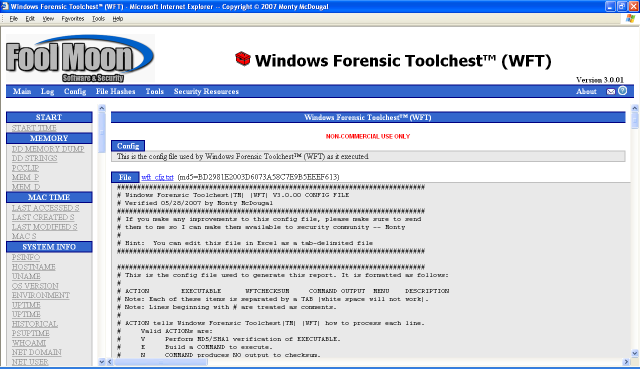Click the NON-COMMERCIAL USE ONLY text
This screenshot has height=369, width=640.
tap(368, 136)
